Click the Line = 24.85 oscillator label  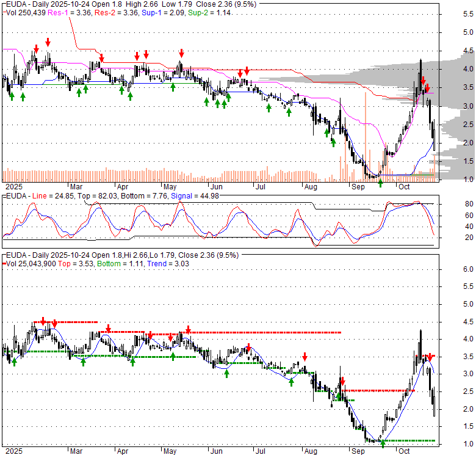43,196
